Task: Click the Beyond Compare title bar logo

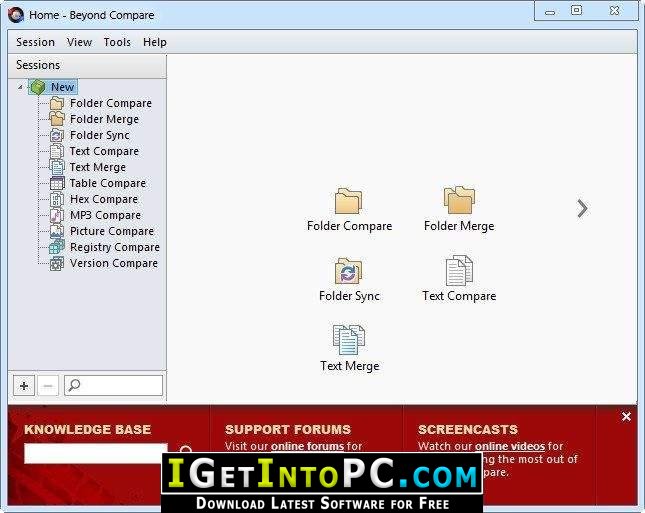Action: click(x=16, y=15)
